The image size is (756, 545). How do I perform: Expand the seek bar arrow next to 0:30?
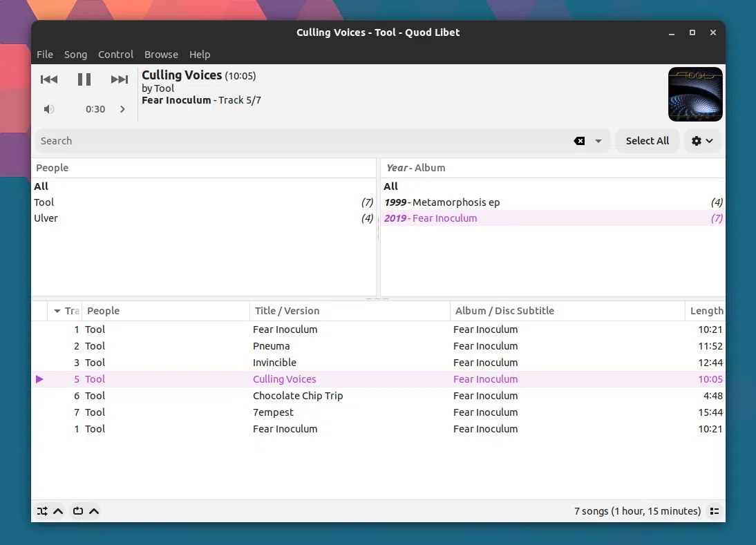coord(122,109)
